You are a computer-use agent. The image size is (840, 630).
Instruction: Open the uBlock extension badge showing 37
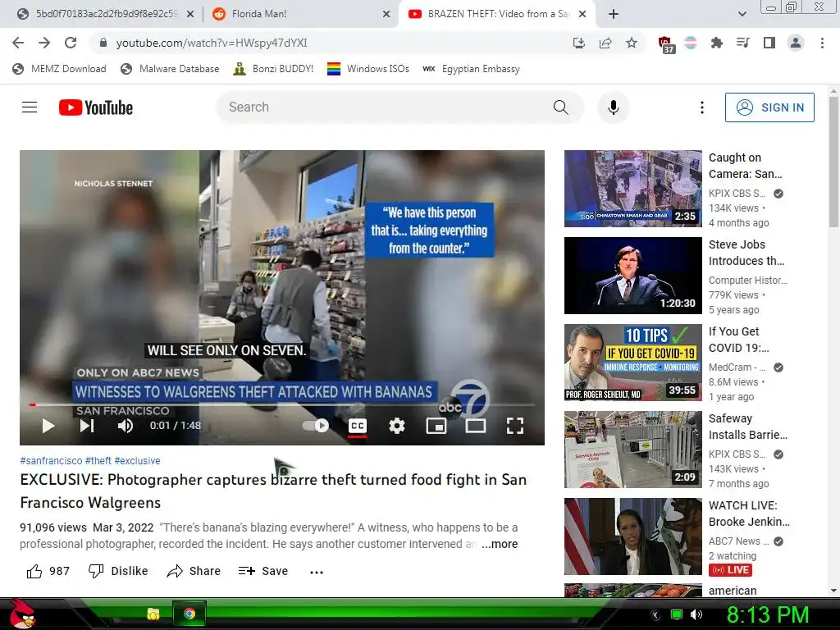pyautogui.click(x=666, y=44)
